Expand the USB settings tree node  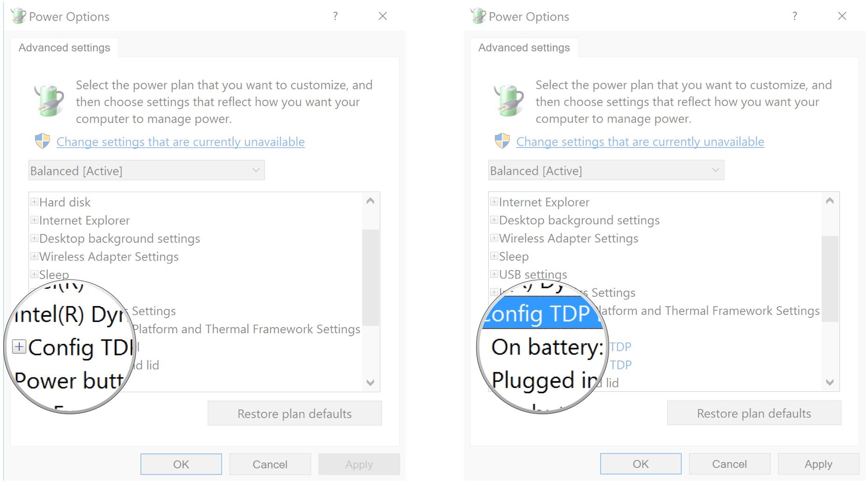(494, 274)
